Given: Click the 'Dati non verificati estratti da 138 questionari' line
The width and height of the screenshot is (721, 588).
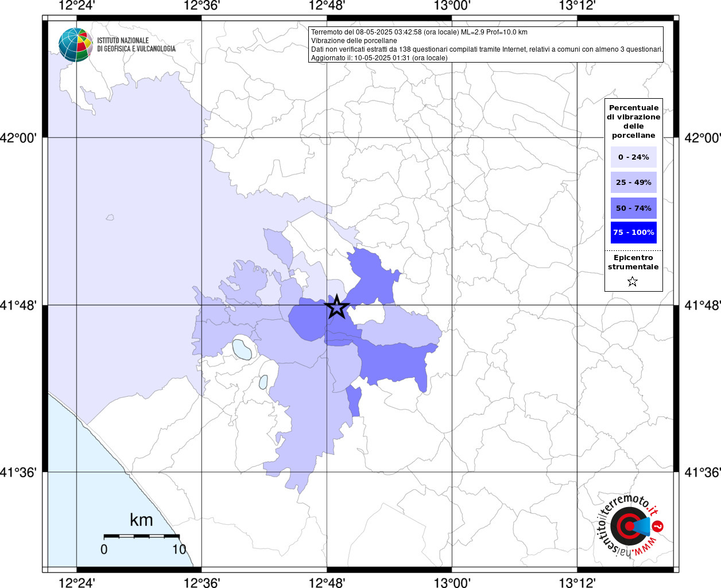Looking at the screenshot, I should pos(487,49).
